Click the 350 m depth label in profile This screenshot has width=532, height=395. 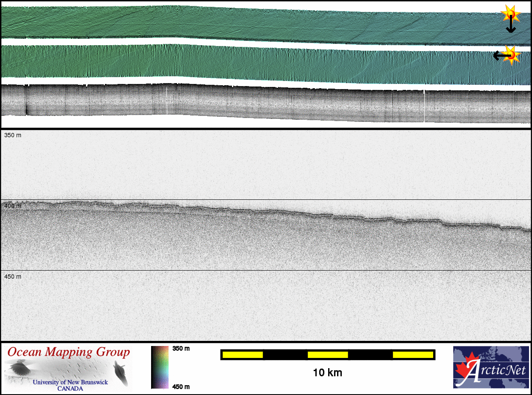click(13, 135)
